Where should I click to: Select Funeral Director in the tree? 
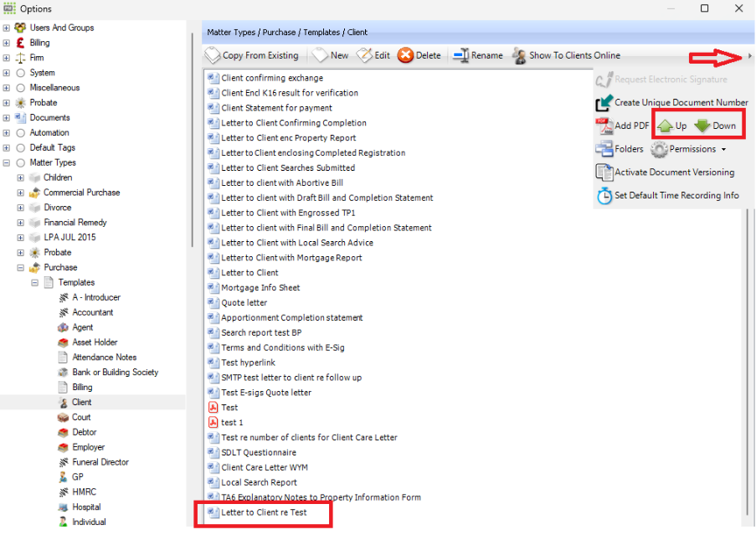tap(100, 462)
